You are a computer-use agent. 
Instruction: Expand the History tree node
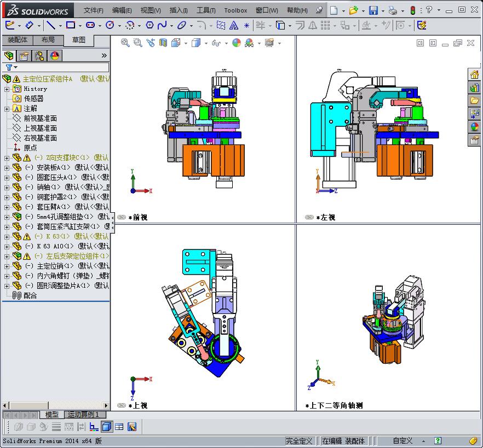point(7,89)
